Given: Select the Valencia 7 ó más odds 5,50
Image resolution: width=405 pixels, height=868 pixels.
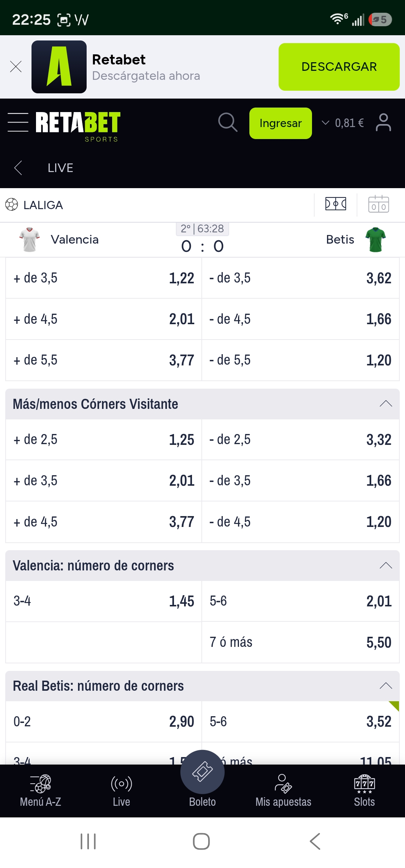Looking at the screenshot, I should (300, 642).
